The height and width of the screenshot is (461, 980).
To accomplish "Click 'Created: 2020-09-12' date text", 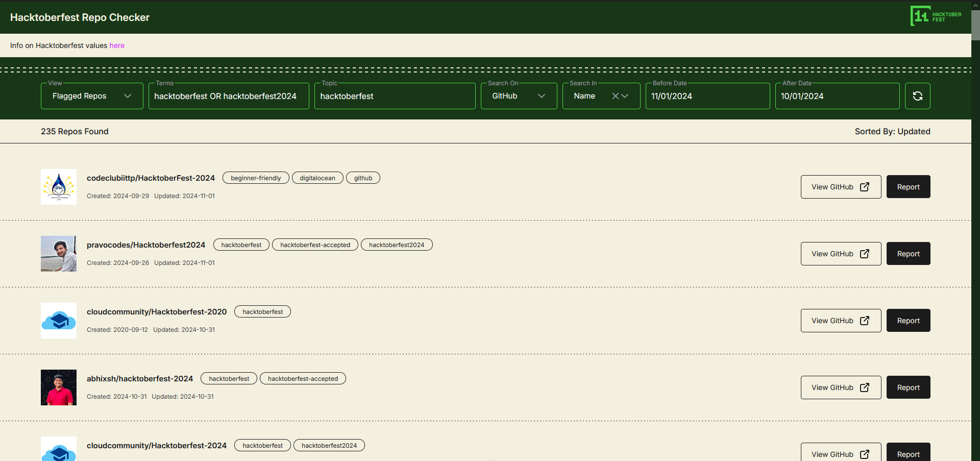I will 117,330.
